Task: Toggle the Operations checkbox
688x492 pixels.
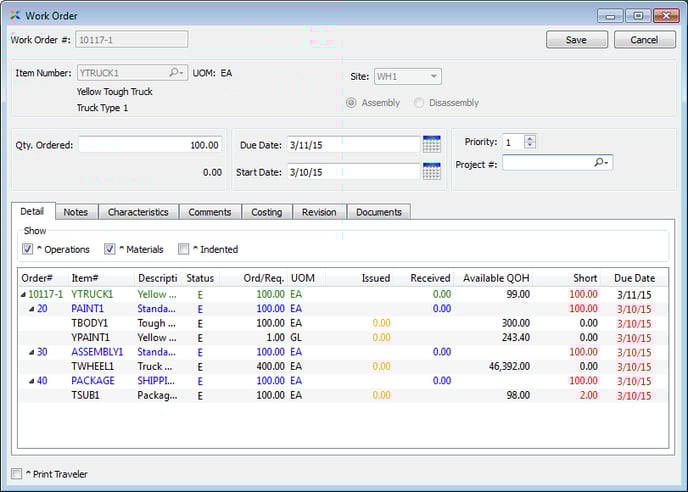Action: pos(27,249)
